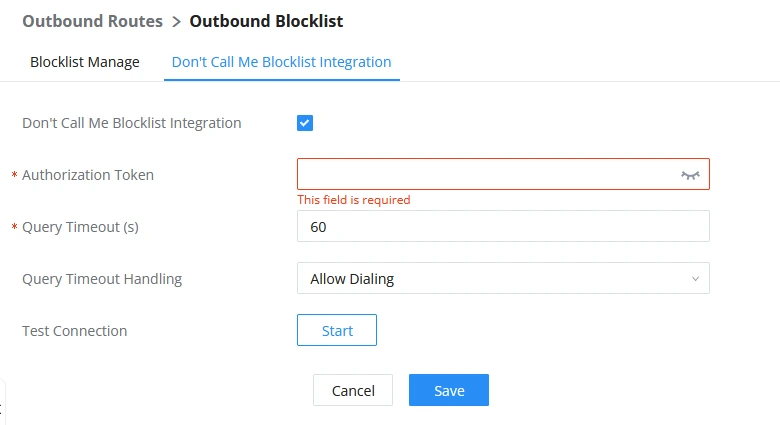
Task: Save the blocklist integration settings
Action: 449,390
